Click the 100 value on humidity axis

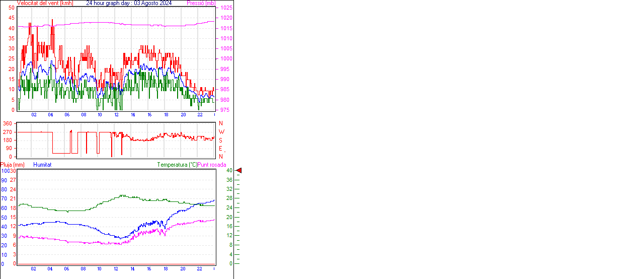pyautogui.click(x=5, y=171)
